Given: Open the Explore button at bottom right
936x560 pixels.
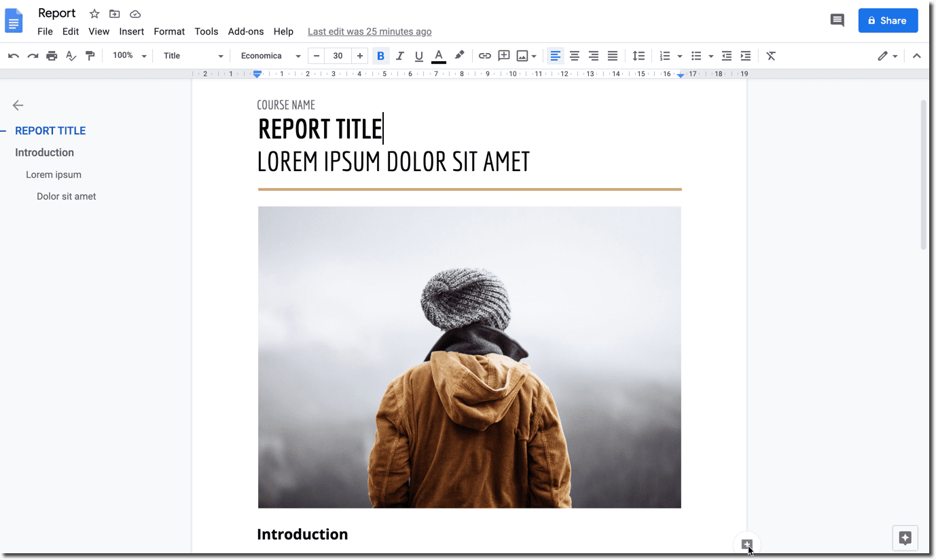Looking at the screenshot, I should click(905, 538).
